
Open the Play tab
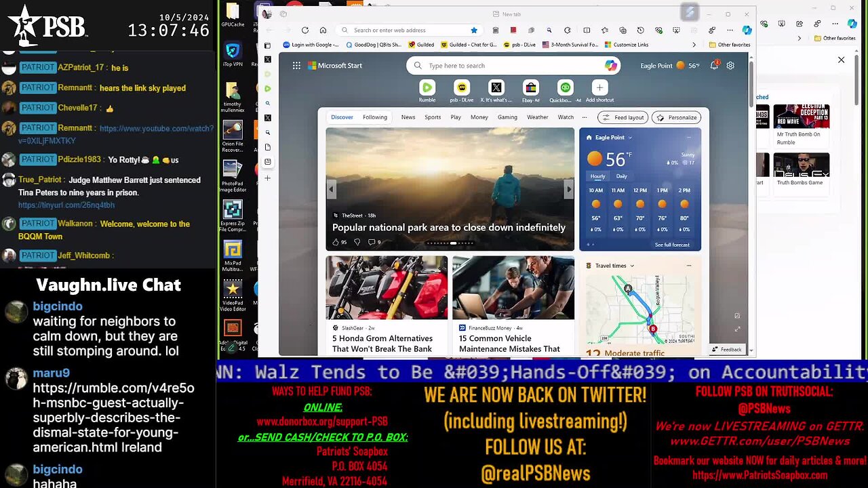tap(456, 117)
